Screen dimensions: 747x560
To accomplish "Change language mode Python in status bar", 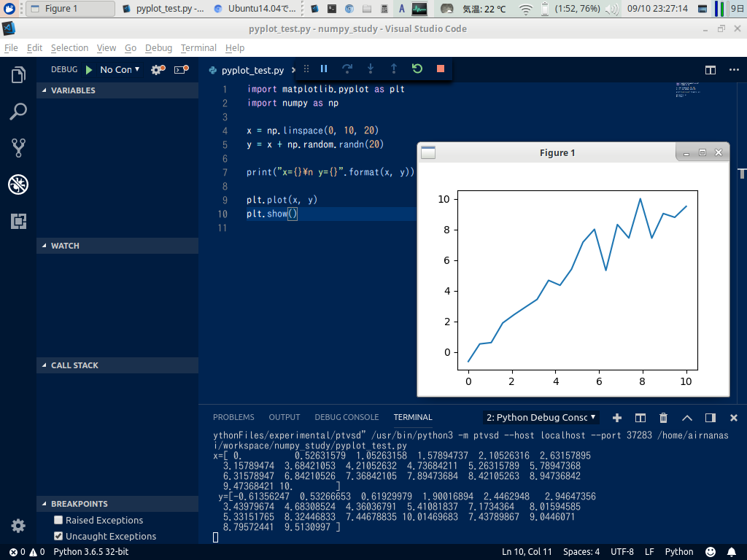I will [679, 551].
